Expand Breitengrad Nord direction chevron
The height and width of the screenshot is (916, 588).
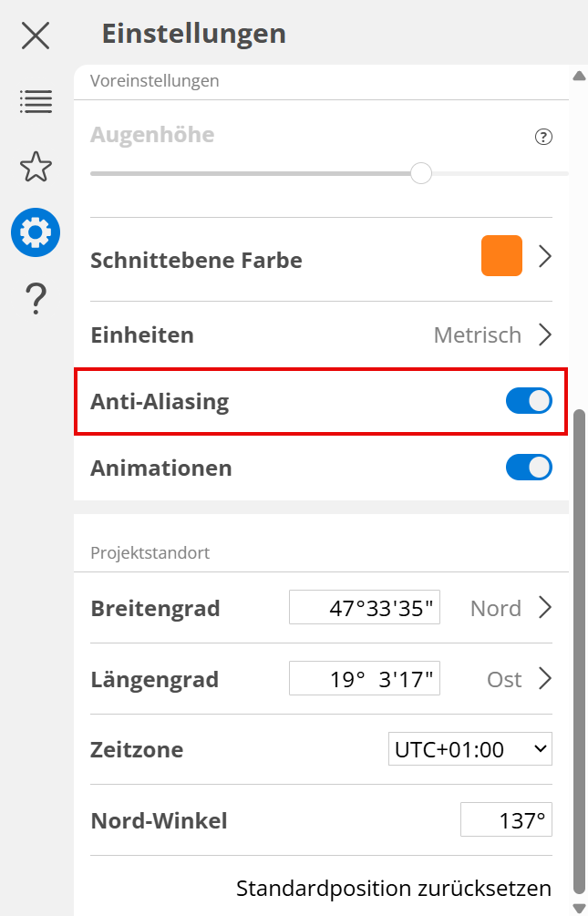545,608
